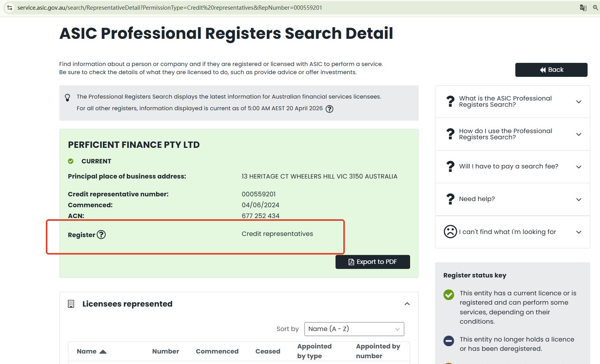Click the site settings icon beside URL
Viewport: 600px width, 364px height.
pos(10,8)
